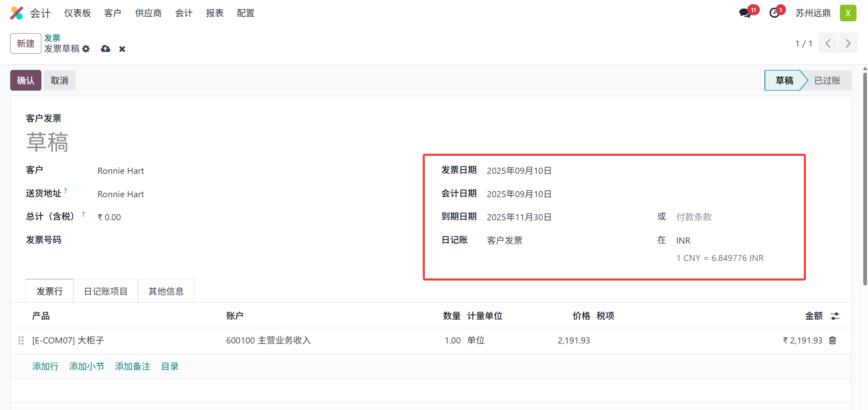Screen dimensions: 868x410
Task: Delete invoice line with trash icon
Action: [832, 340]
